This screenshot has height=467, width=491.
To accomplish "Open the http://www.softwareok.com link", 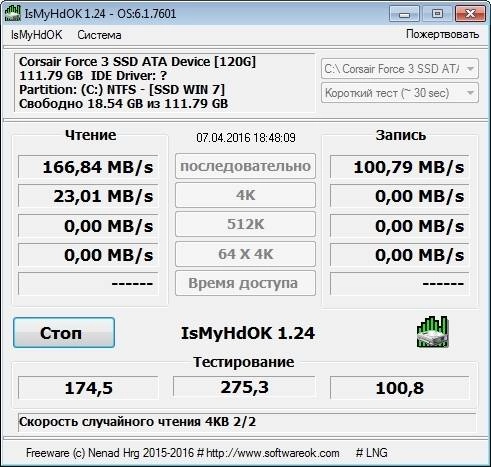I will [x=273, y=453].
